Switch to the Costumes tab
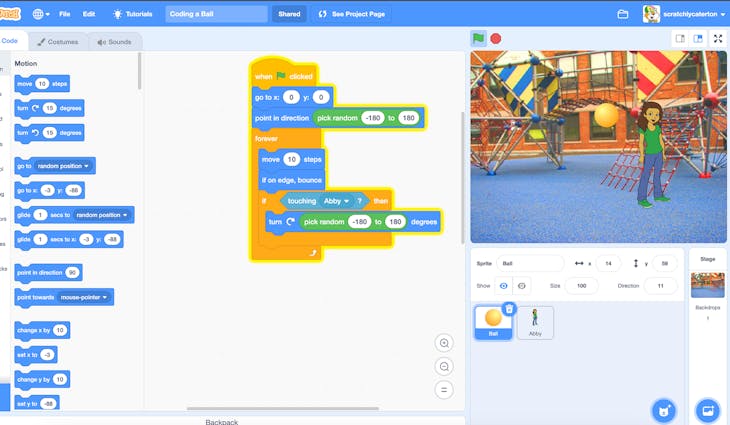 58,42
